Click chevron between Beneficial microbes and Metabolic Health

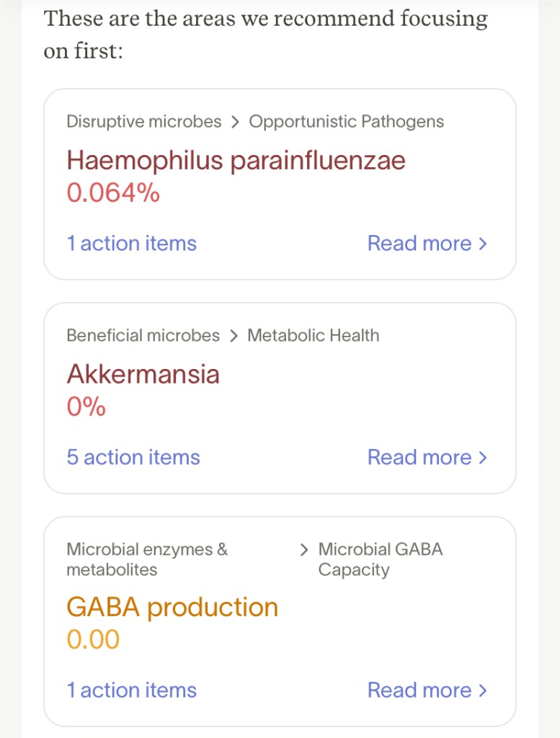(x=234, y=337)
